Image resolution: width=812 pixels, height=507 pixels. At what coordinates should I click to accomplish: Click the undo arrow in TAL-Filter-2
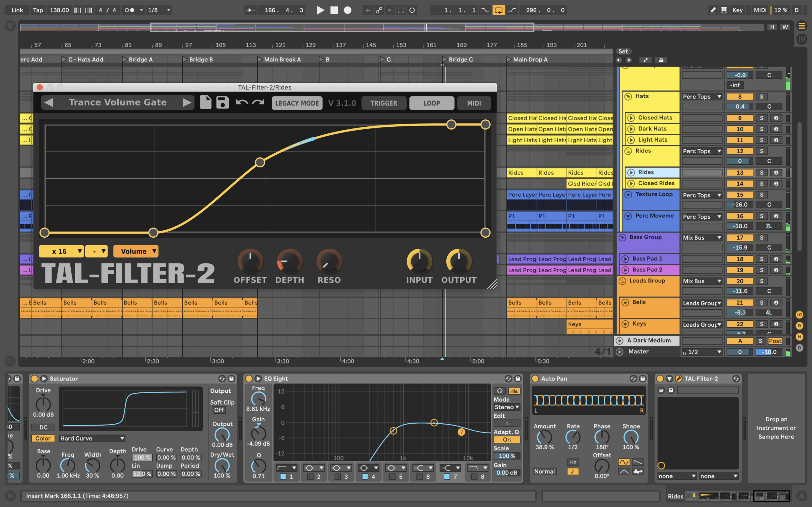(242, 103)
